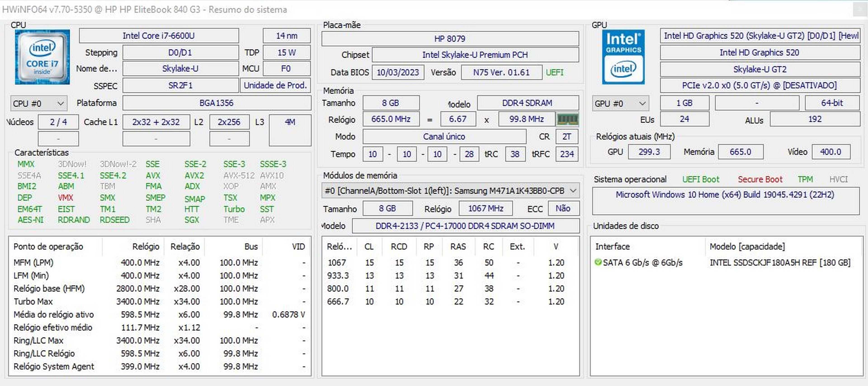Click the cores 2 / 4 field
The height and width of the screenshot is (386, 868).
click(58, 122)
